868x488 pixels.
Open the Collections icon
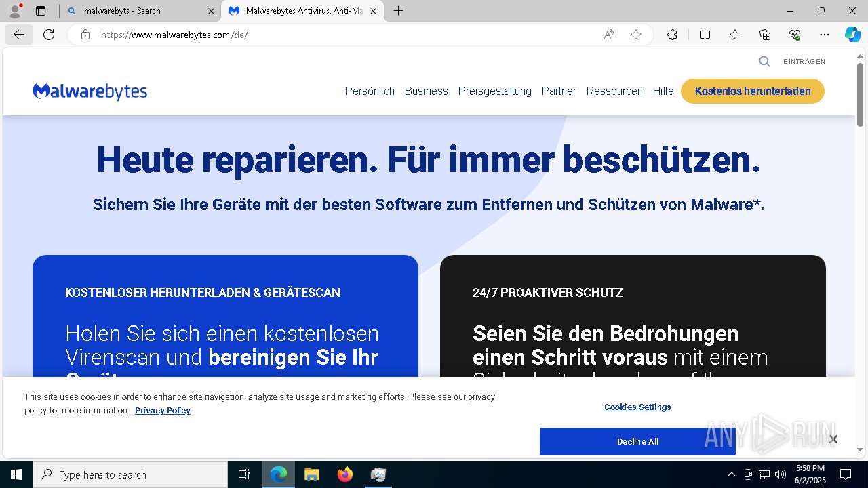[765, 35]
